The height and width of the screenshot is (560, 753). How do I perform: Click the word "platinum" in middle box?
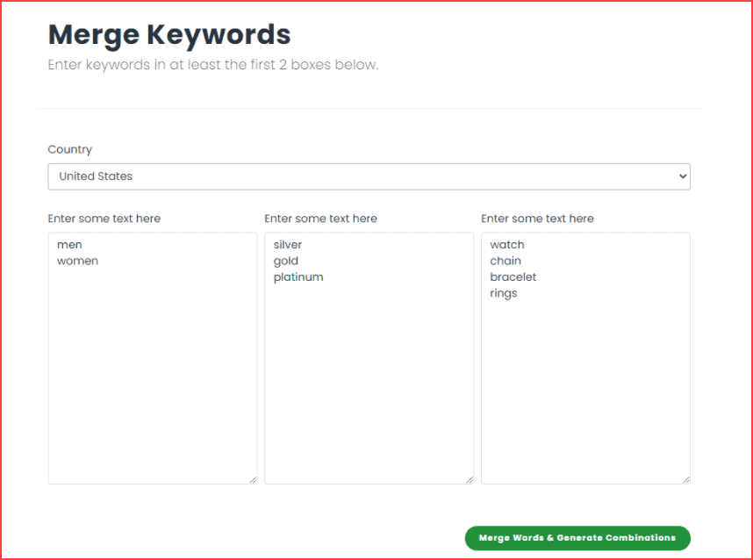(x=298, y=277)
